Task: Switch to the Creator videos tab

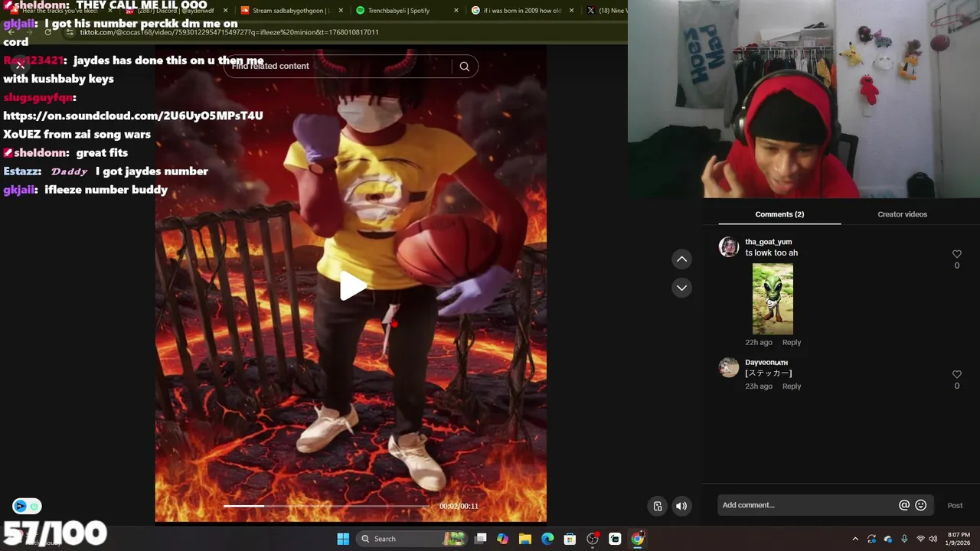Action: click(x=902, y=214)
